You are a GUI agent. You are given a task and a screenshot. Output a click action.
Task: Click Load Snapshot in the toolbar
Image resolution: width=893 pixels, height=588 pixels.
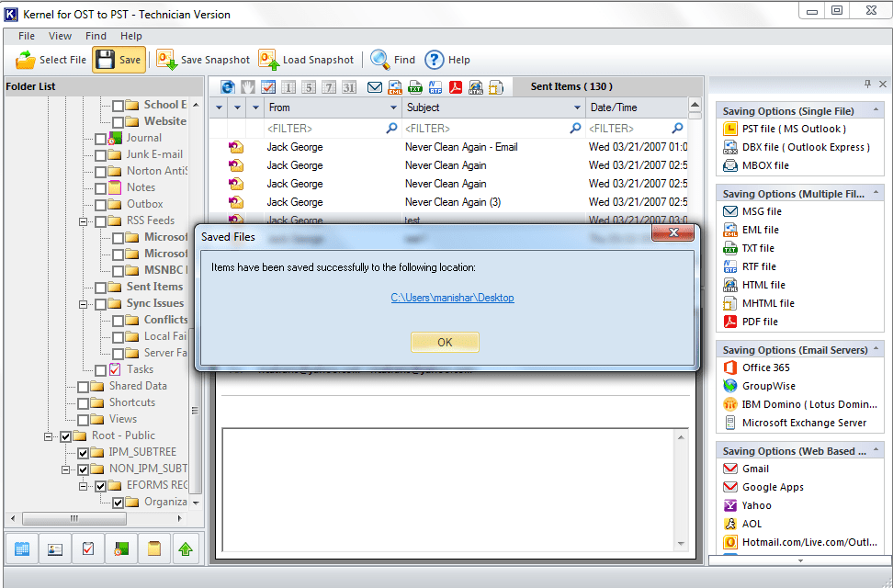click(306, 60)
